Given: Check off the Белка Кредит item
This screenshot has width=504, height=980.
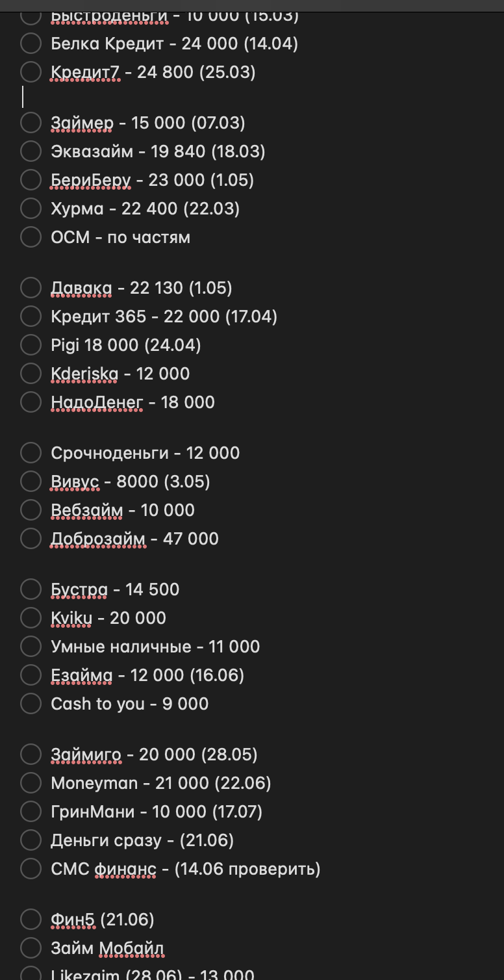Looking at the screenshot, I should 31,44.
